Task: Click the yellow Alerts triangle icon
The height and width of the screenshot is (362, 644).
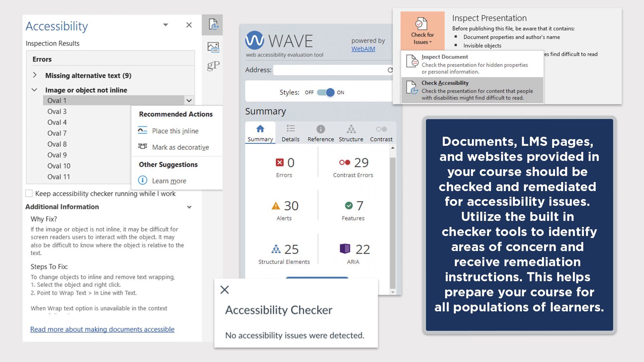Action: (x=276, y=206)
